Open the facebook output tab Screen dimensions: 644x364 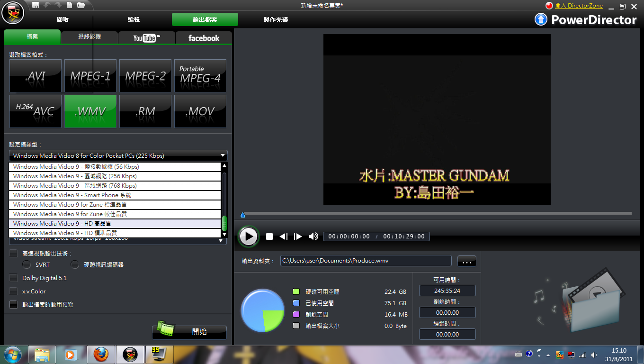204,38
